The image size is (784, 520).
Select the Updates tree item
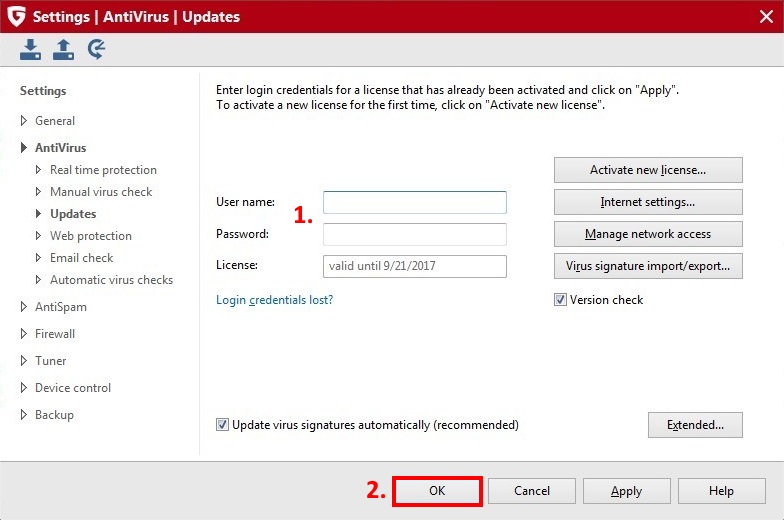coord(73,214)
